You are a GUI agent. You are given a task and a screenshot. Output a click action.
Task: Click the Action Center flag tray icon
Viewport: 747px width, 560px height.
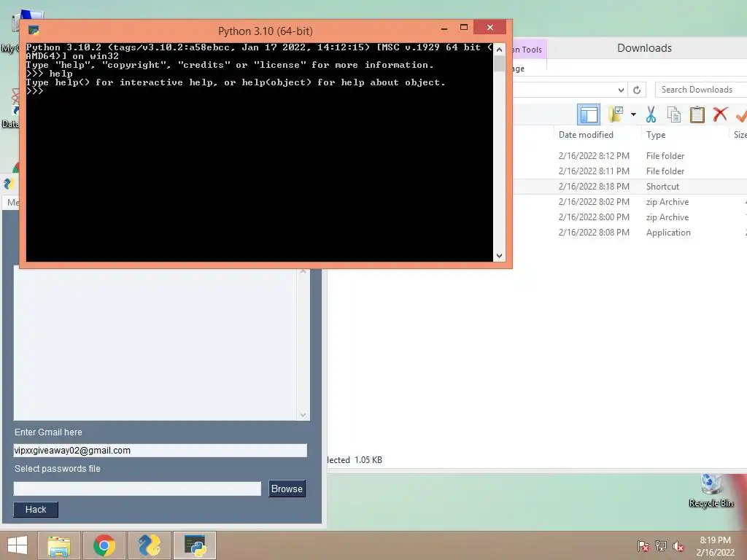(x=643, y=545)
